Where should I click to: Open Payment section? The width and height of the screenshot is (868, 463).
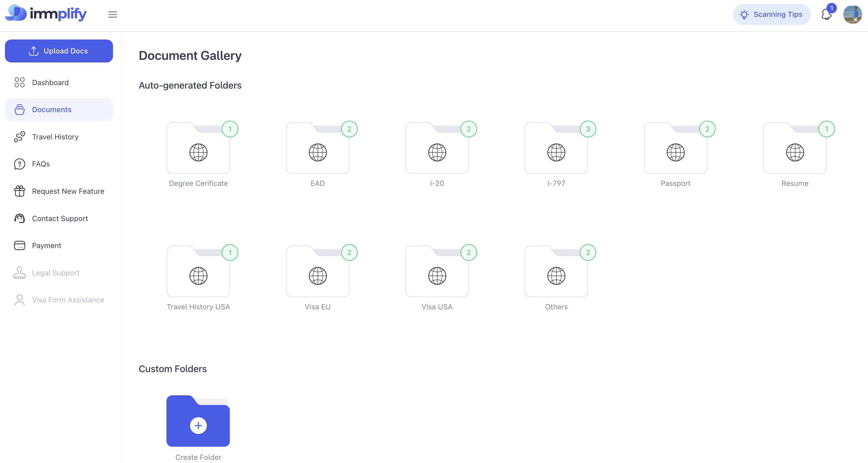(x=46, y=245)
